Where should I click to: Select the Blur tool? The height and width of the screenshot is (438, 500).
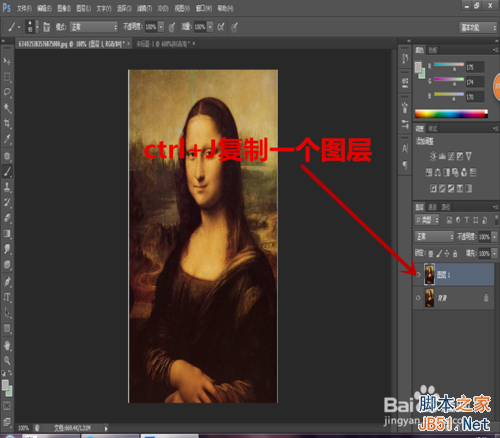pyautogui.click(x=7, y=249)
